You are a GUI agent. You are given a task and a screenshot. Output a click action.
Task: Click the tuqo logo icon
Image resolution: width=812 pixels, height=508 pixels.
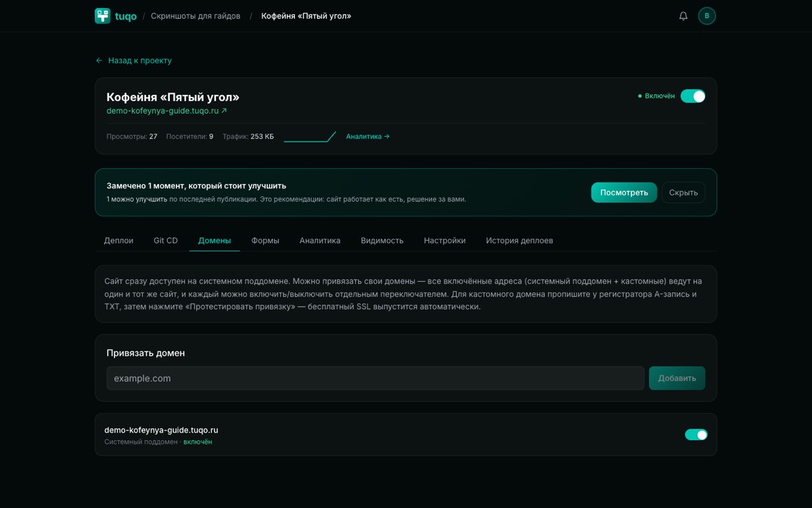click(x=102, y=16)
